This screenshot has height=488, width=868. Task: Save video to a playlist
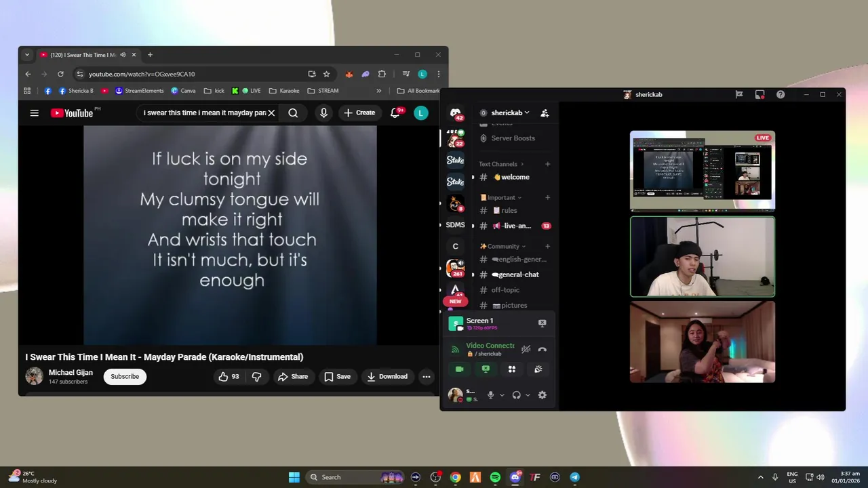coord(337,376)
